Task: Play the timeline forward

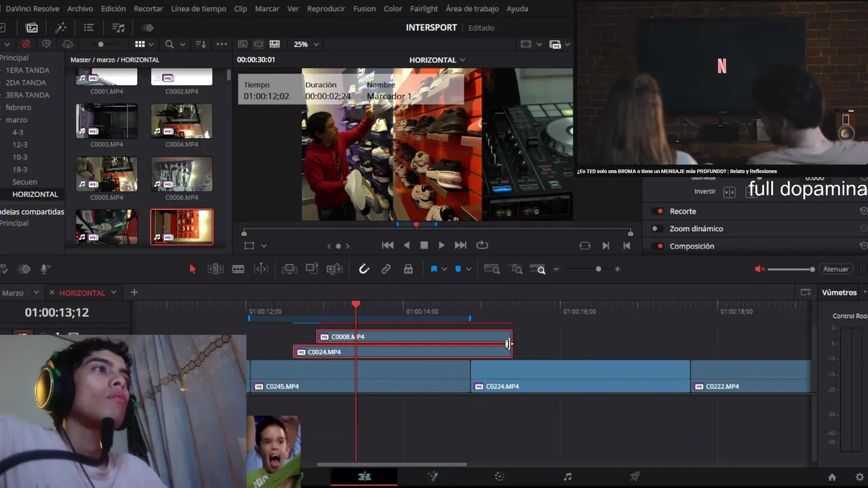Action: 441,245
